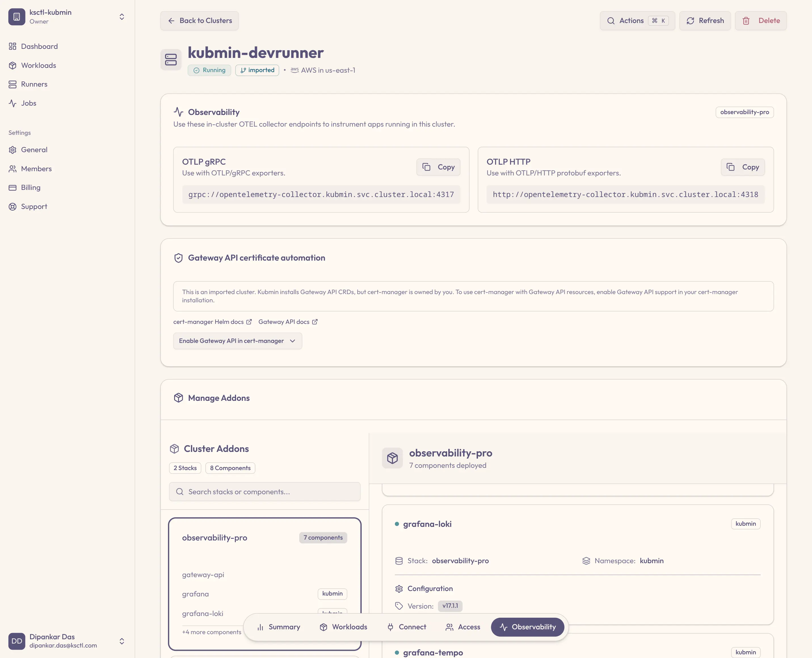Click the Configuration gear icon

click(399, 589)
